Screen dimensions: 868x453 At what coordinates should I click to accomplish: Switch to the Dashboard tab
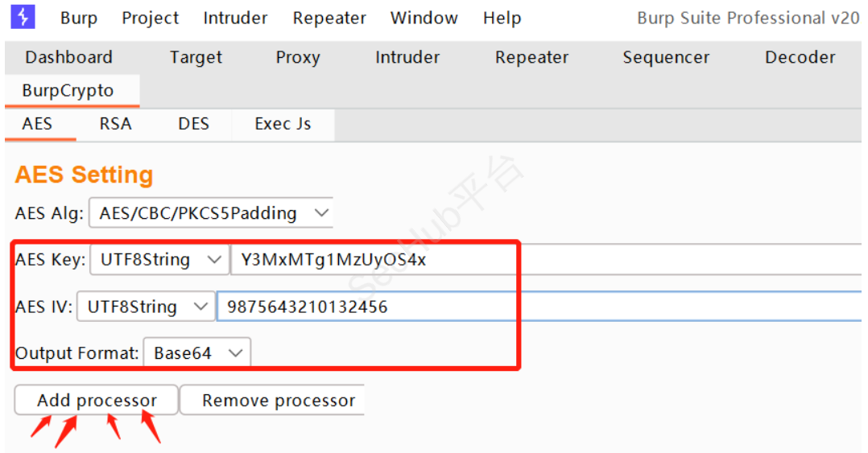[68, 57]
